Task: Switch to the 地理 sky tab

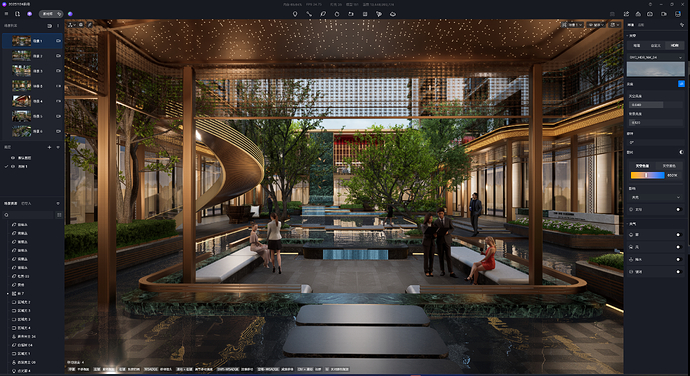Action: click(x=637, y=45)
